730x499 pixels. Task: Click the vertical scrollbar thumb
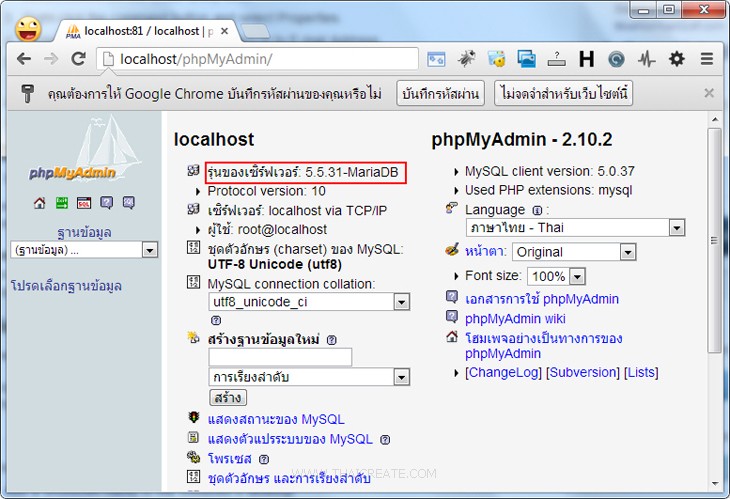715,241
